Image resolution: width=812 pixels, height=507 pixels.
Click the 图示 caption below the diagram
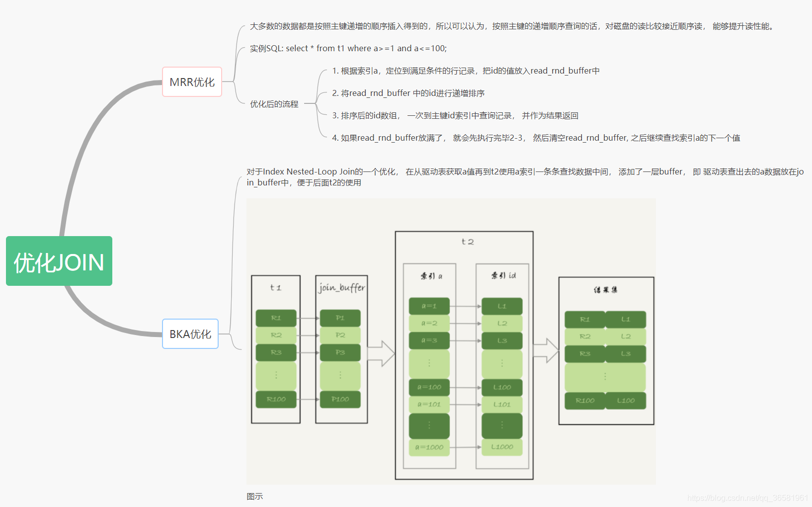tap(255, 496)
